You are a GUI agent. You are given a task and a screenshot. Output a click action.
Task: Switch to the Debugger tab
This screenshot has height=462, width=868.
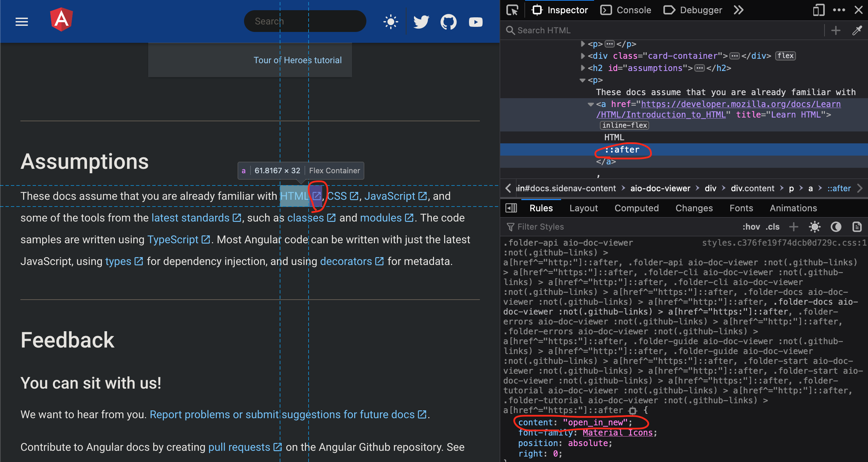693,10
